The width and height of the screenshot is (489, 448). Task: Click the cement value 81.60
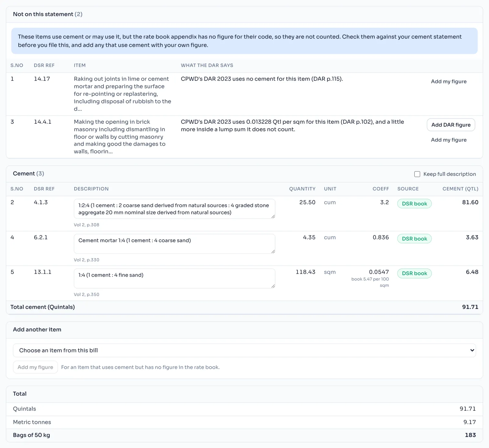tap(470, 202)
